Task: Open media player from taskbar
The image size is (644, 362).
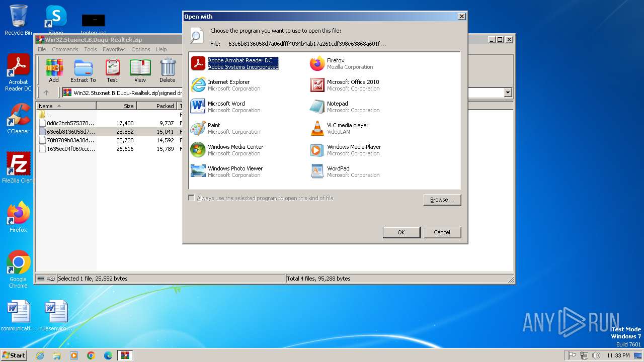Action: [74, 355]
